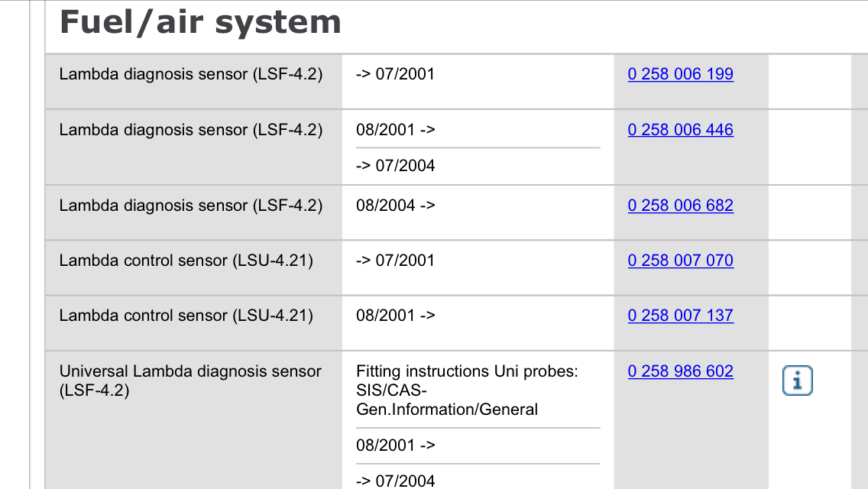Click Lambda control sensor label beside 0 258 007 070
The image size is (868, 489).
186,261
